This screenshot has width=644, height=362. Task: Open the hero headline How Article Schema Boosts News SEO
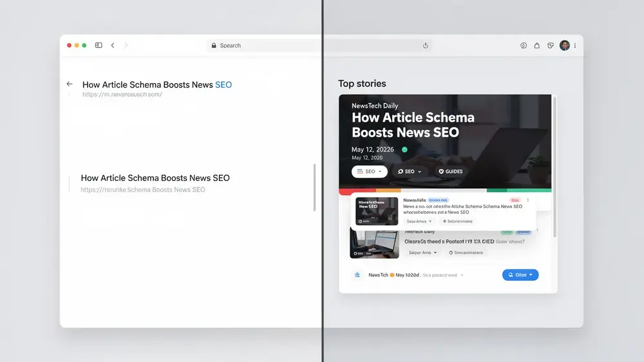pyautogui.click(x=413, y=125)
